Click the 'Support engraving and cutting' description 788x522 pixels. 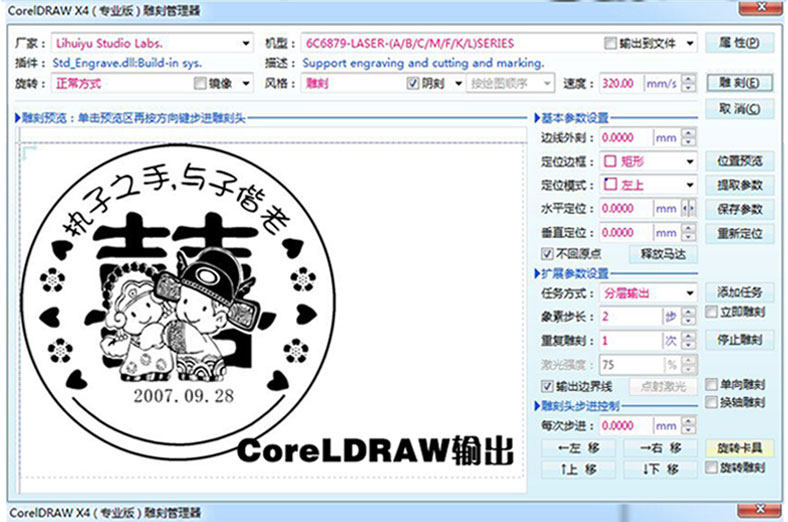pyautogui.click(x=423, y=63)
